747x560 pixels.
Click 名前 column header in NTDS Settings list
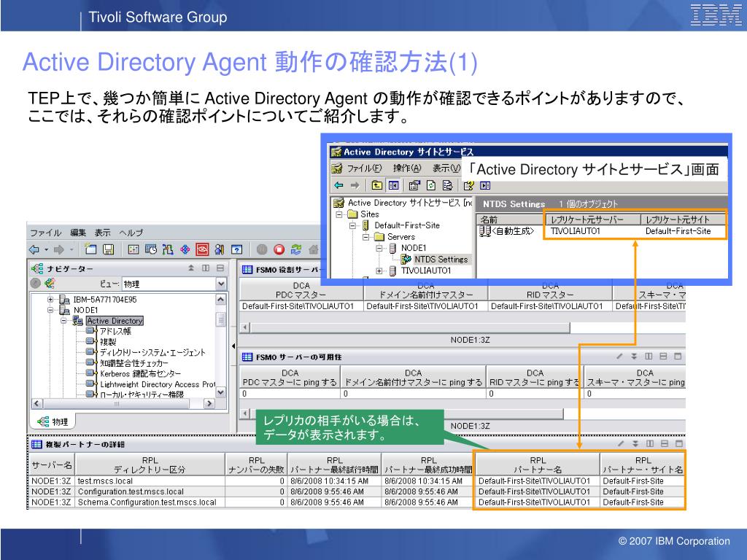coord(510,219)
